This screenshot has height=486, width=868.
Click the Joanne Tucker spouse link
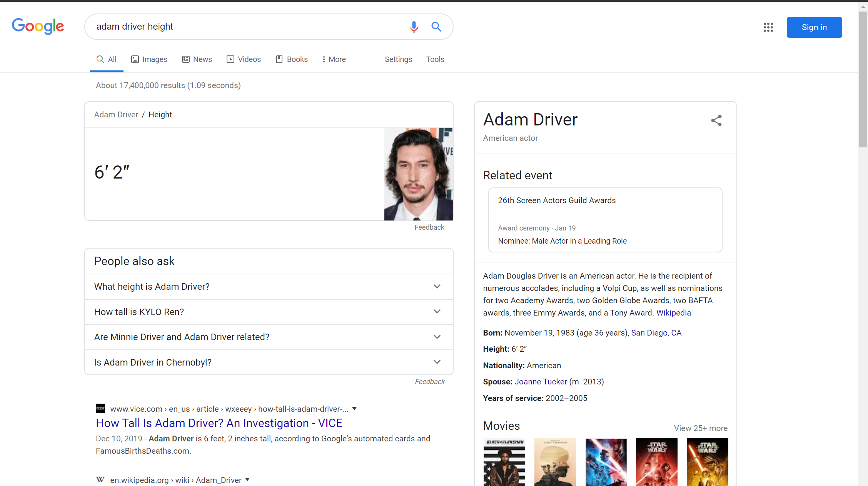click(x=541, y=382)
